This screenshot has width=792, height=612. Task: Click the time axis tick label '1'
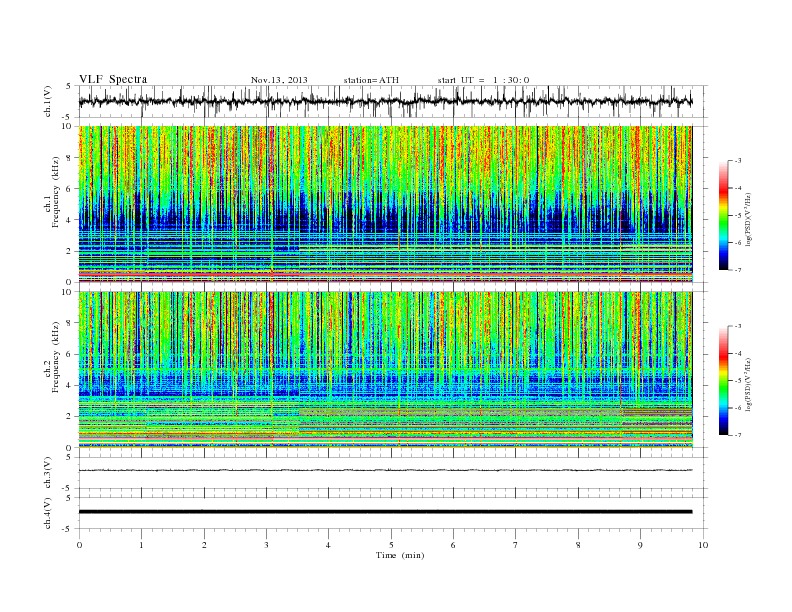point(141,545)
